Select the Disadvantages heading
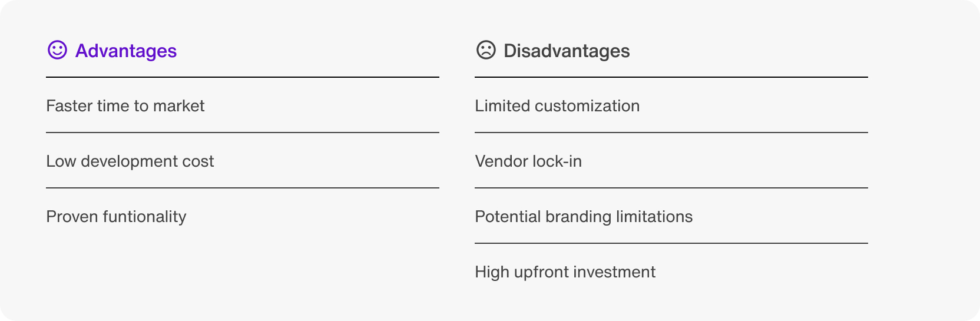Image resolution: width=980 pixels, height=321 pixels. pyautogui.click(x=567, y=51)
